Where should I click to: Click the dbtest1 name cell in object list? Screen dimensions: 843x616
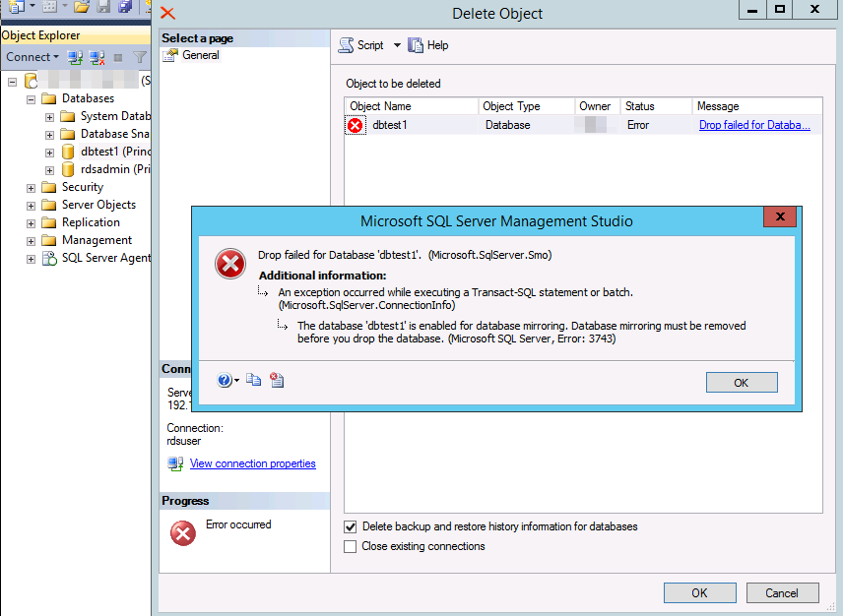tap(390, 125)
